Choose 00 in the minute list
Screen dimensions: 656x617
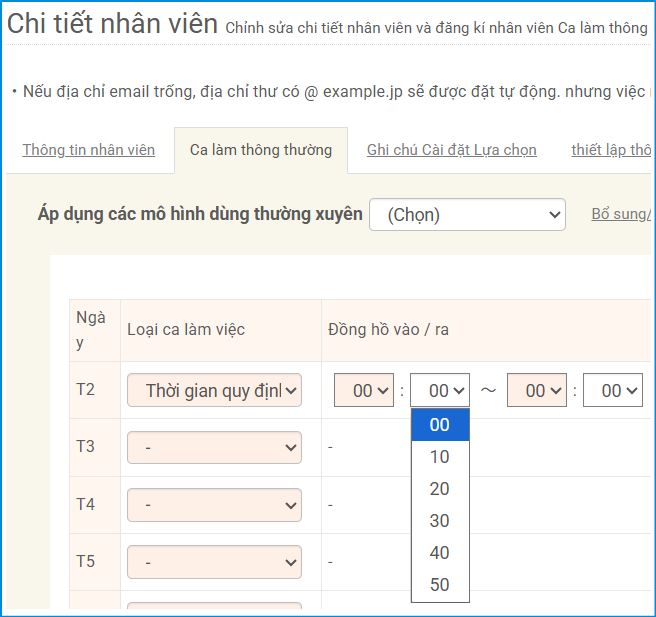pos(440,425)
